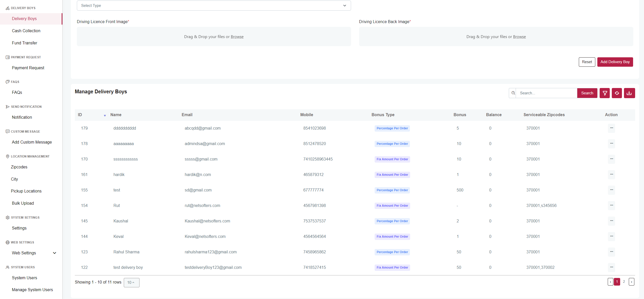Open action menu for Kaushal row
644x299 pixels.
[x=612, y=221]
